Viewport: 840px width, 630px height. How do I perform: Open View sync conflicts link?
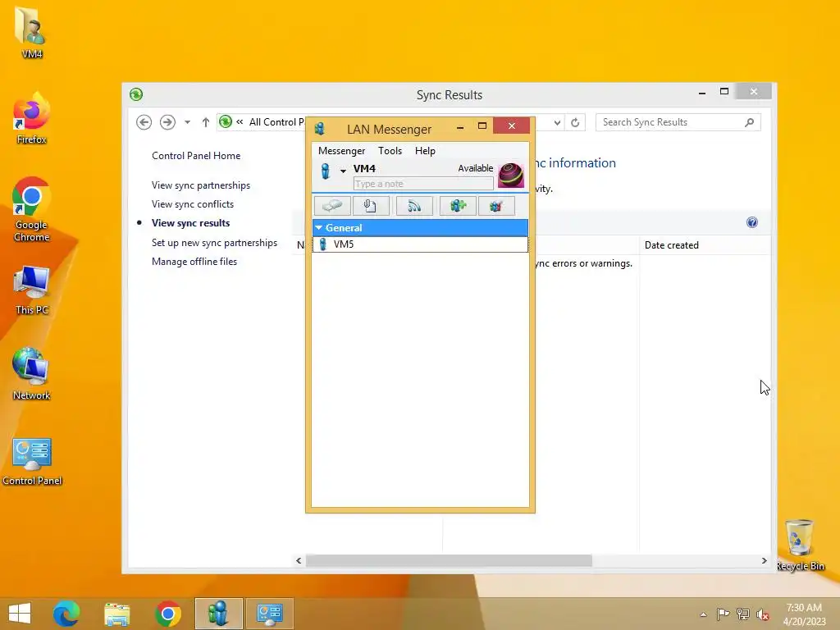tap(193, 204)
